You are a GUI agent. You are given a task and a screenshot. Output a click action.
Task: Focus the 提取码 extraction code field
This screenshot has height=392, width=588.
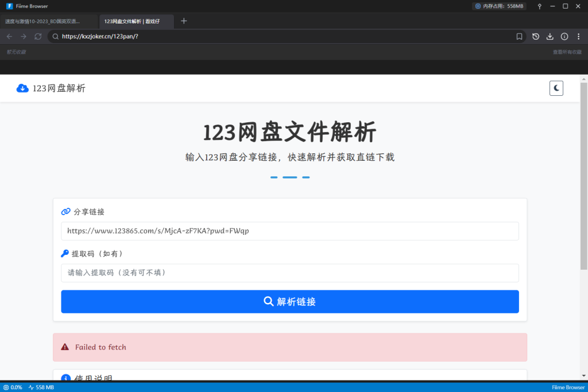pos(290,273)
